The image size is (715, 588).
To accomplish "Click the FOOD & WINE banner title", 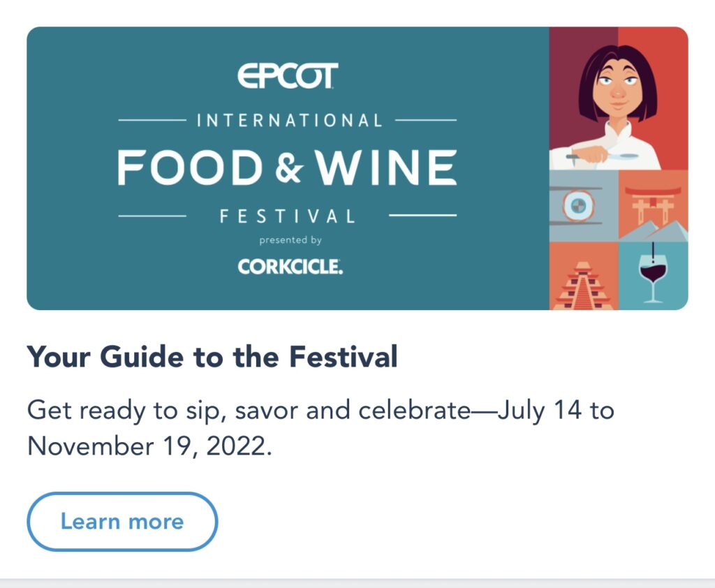I will coord(287,168).
